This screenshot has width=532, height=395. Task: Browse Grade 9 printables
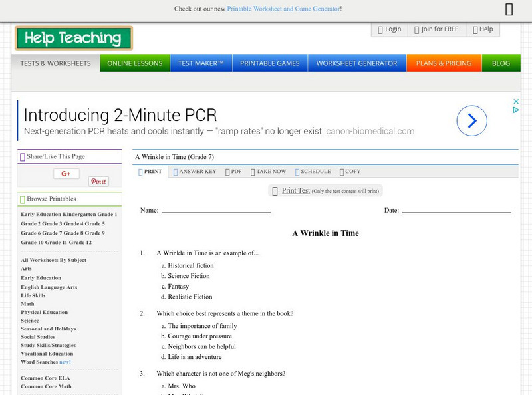point(95,233)
